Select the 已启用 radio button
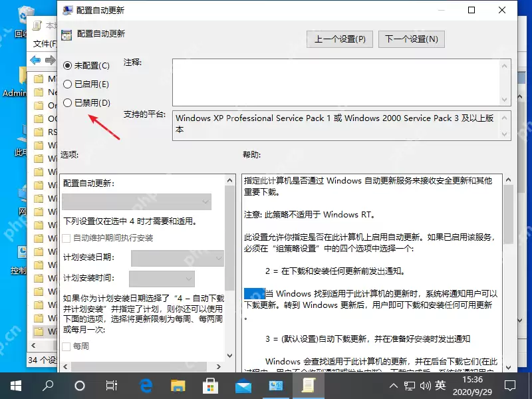Viewport: 532px width, 399px height. 66,84
